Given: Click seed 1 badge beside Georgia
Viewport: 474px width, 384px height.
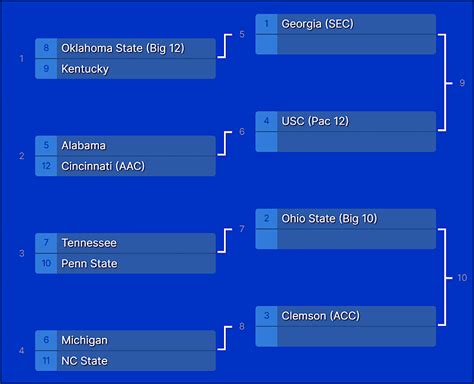Looking at the screenshot, I should click(x=266, y=24).
